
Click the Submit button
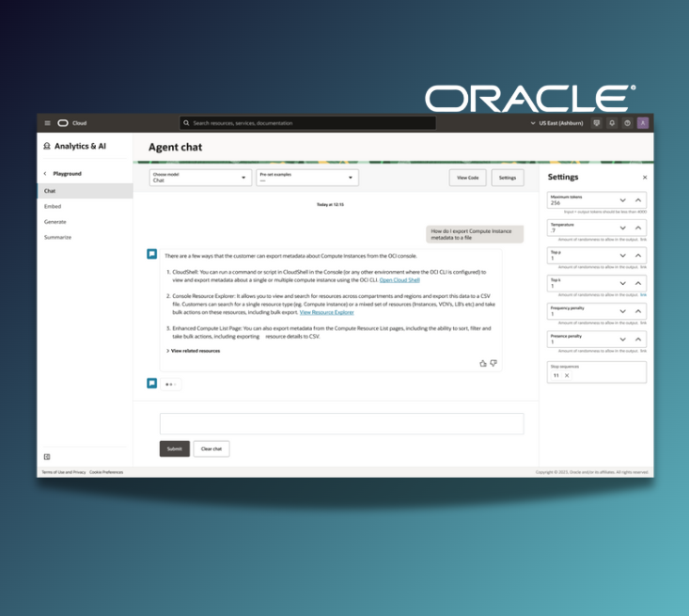tap(175, 449)
